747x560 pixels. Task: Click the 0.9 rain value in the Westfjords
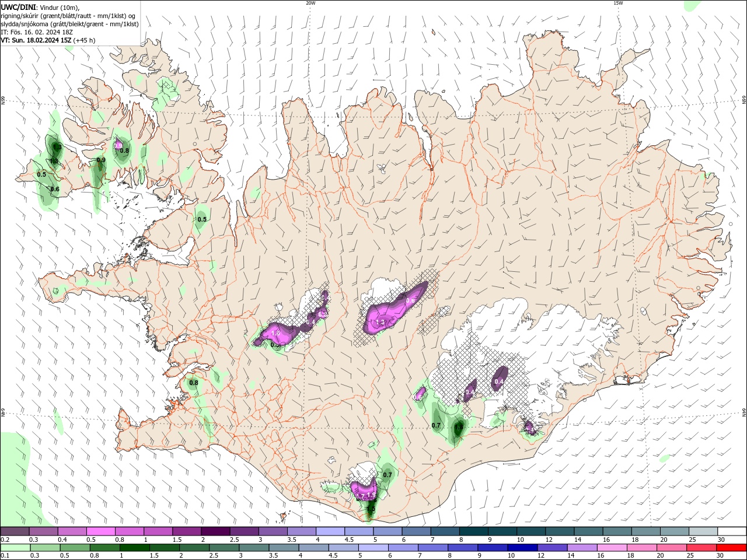[100, 160]
